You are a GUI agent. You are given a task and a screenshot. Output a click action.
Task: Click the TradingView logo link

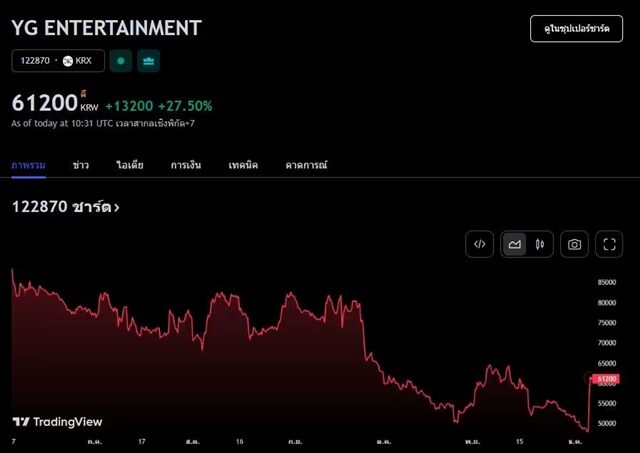point(57,422)
